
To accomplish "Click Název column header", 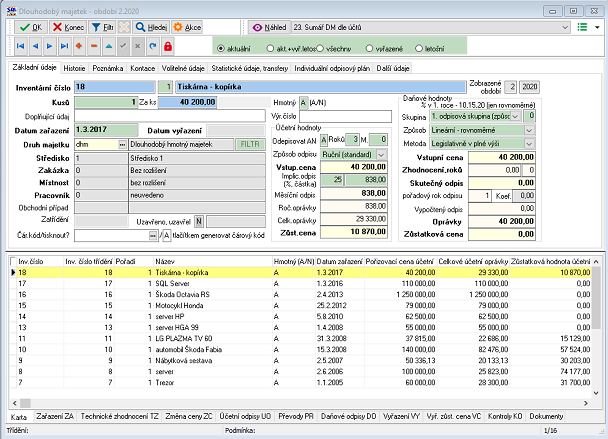I will (x=213, y=261).
